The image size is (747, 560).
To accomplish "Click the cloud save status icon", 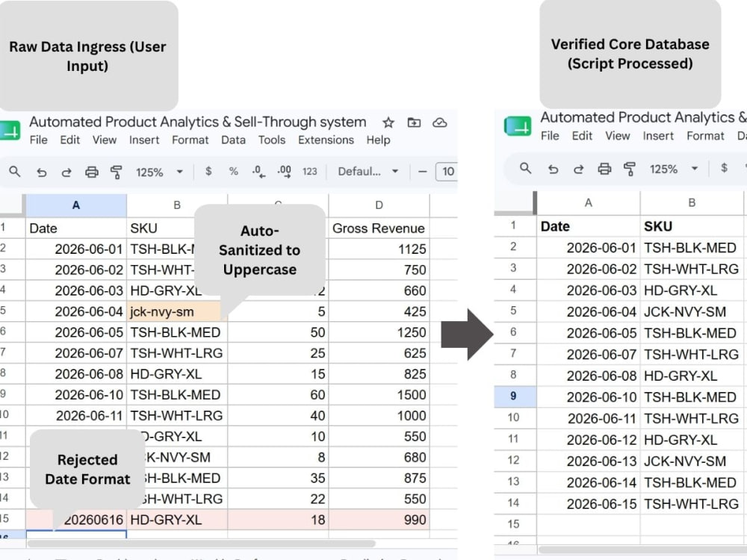I will [439, 123].
